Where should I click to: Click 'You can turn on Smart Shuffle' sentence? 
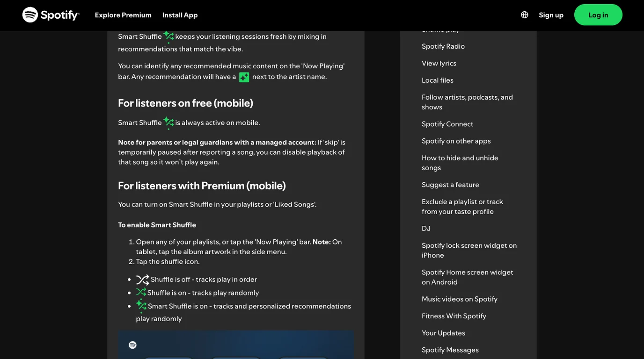coord(217,204)
